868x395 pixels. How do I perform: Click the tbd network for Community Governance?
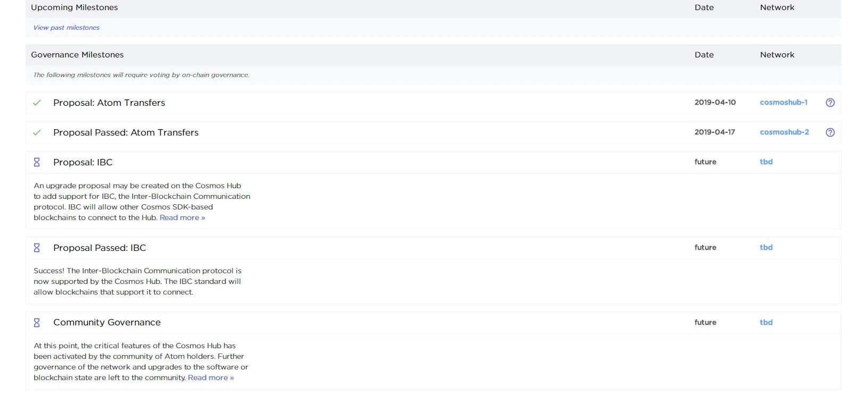click(766, 322)
